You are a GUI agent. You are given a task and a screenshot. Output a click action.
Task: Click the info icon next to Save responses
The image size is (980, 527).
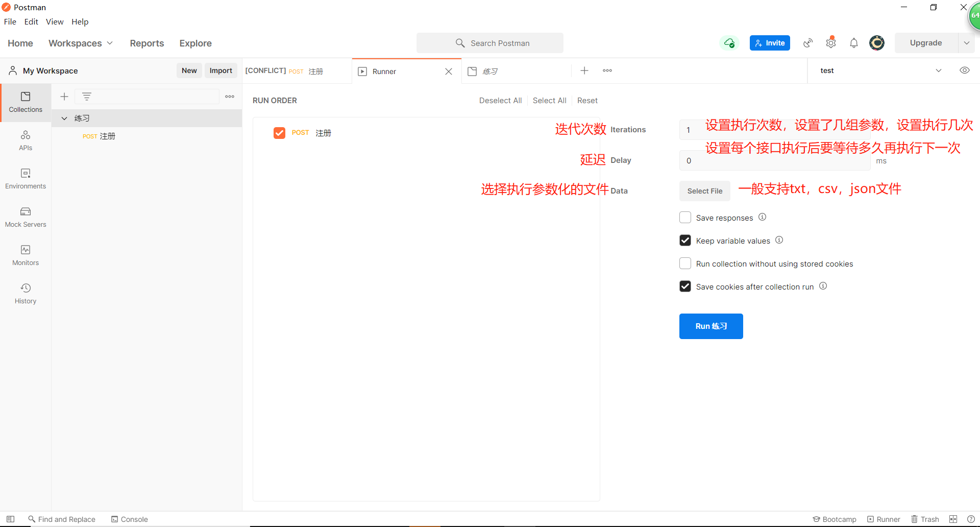tap(762, 217)
